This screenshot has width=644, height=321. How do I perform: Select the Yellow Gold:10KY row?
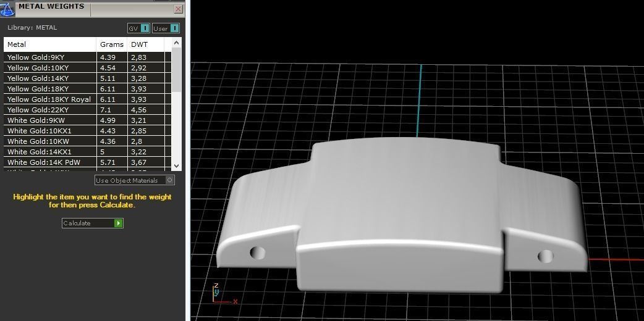pos(88,68)
